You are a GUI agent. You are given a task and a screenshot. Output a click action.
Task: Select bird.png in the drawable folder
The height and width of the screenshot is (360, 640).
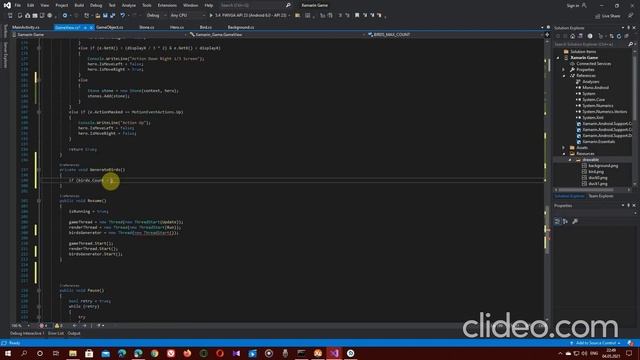click(x=596, y=172)
